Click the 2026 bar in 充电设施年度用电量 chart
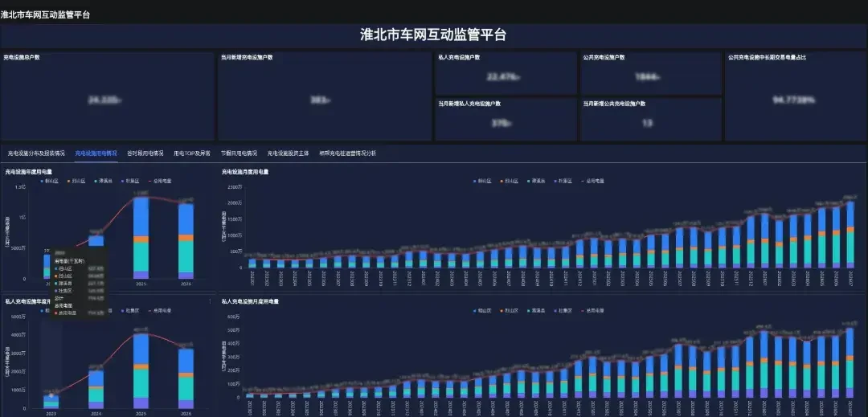 tap(186, 241)
